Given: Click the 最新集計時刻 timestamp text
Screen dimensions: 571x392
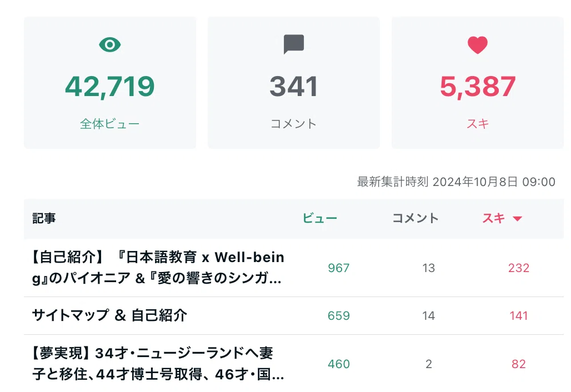Looking at the screenshot, I should tap(456, 182).
